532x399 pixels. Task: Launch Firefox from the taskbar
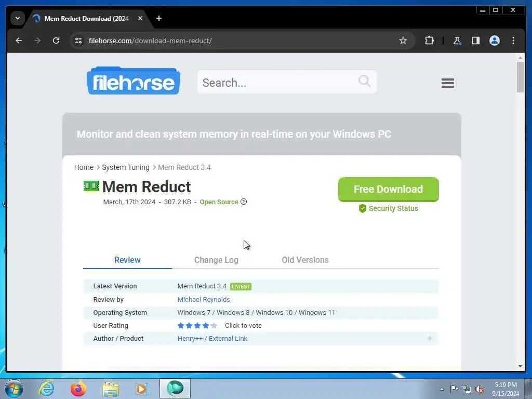point(78,389)
